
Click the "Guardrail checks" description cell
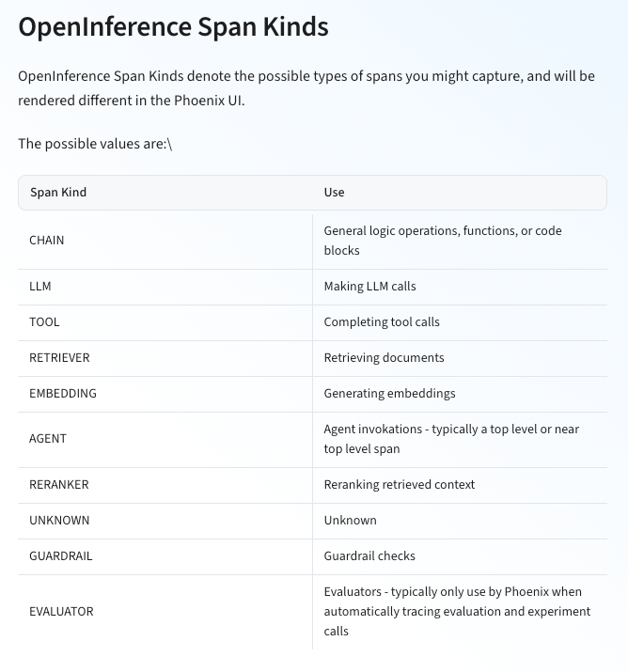point(369,556)
